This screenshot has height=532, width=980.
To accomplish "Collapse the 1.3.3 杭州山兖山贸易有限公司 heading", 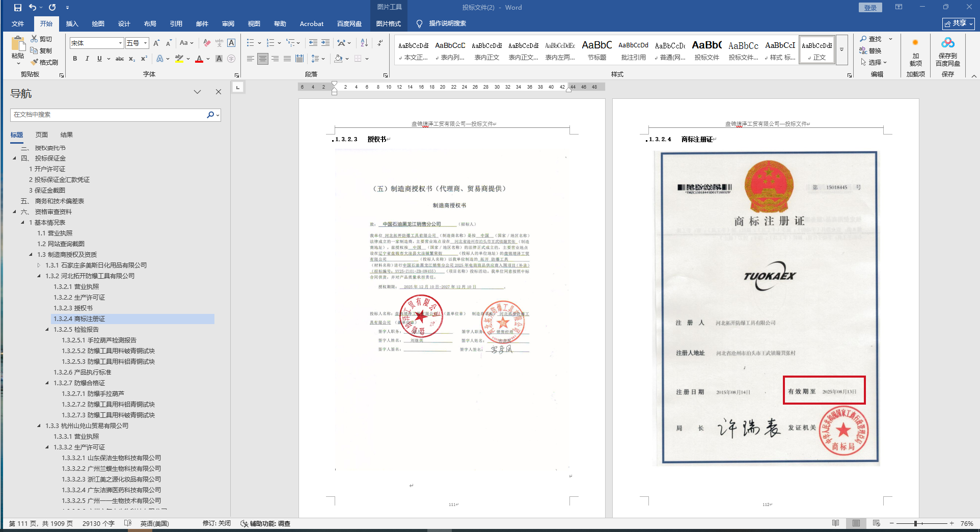I will (39, 426).
